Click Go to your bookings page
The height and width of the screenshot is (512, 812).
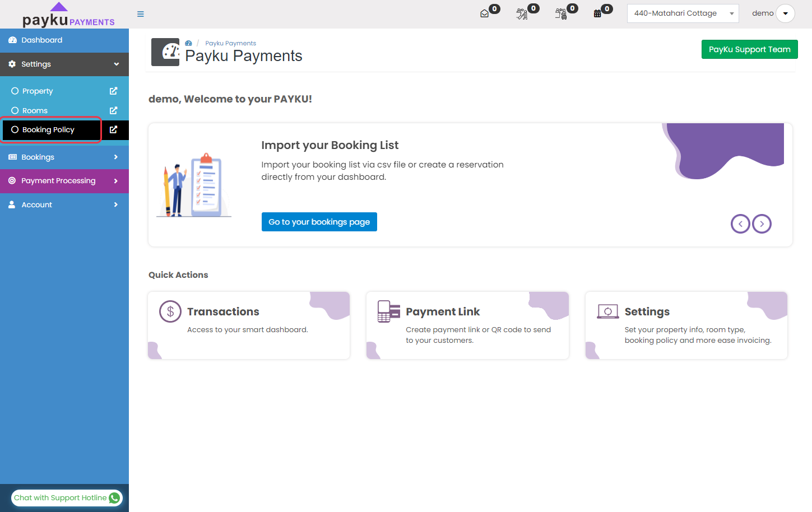click(x=319, y=222)
